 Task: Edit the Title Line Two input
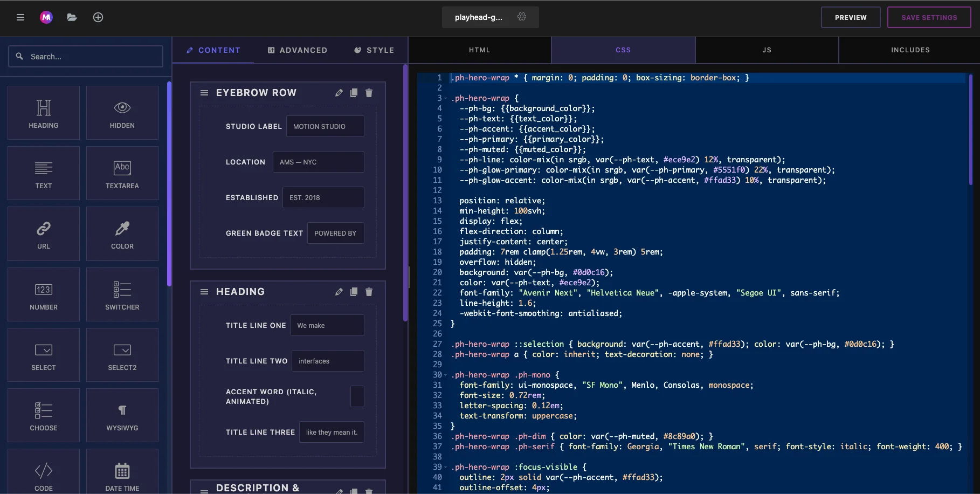pyautogui.click(x=328, y=361)
